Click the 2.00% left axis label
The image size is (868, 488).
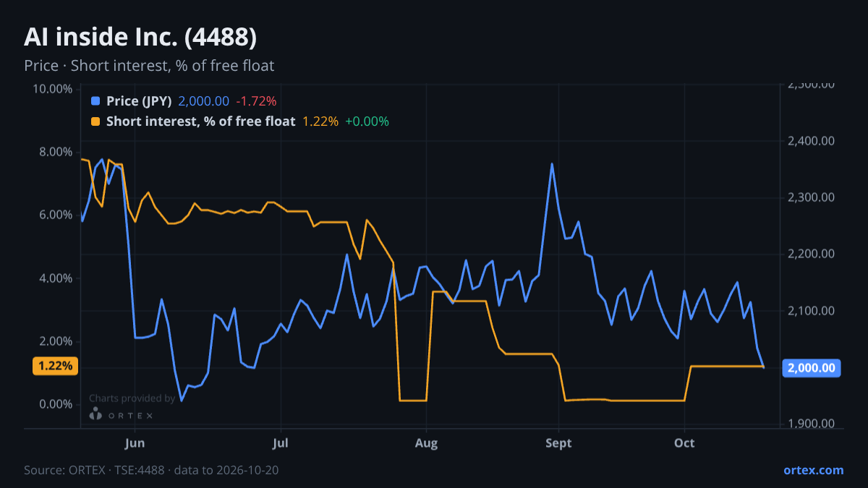(55, 341)
